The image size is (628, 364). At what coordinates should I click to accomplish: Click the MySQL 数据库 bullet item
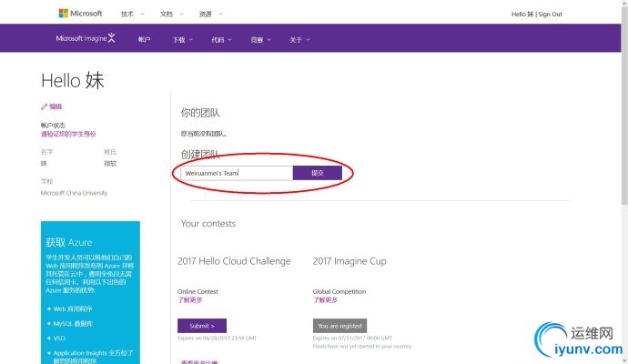click(73, 324)
